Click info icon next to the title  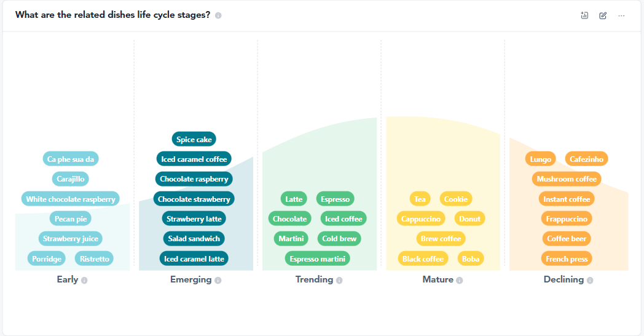218,15
